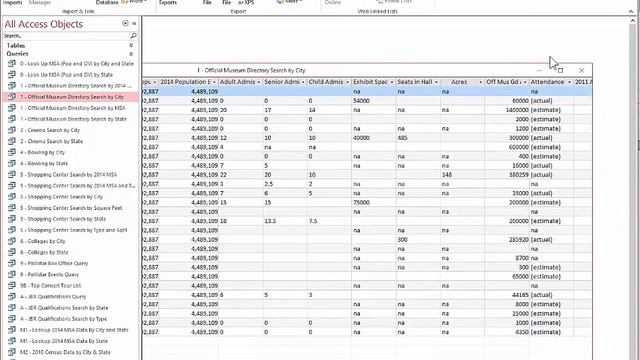Select 'Shopping Center Search by Square Feet' query
This screenshot has height=360, width=640.
tap(71, 208)
